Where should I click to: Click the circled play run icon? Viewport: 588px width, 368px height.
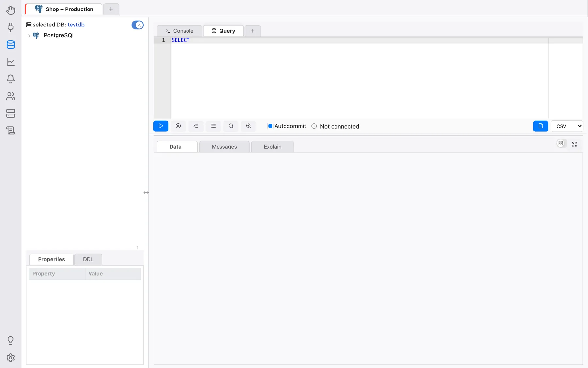click(x=178, y=126)
